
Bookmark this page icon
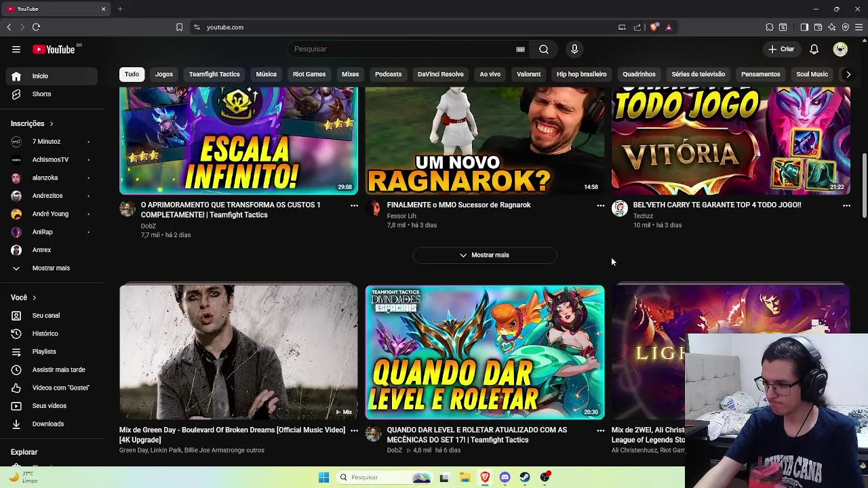(x=179, y=27)
